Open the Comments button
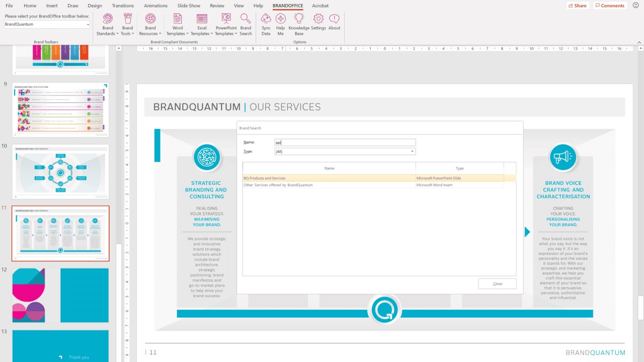644x362 pixels. coord(609,6)
